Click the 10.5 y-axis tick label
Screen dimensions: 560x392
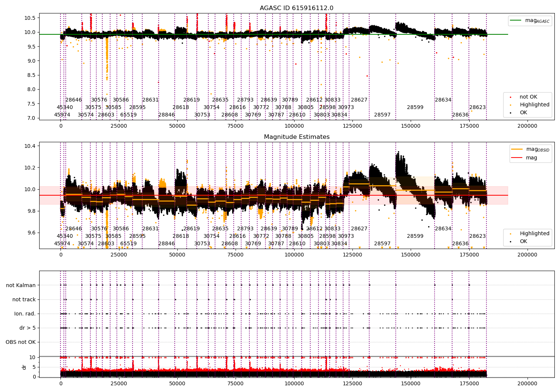[x=30, y=18]
